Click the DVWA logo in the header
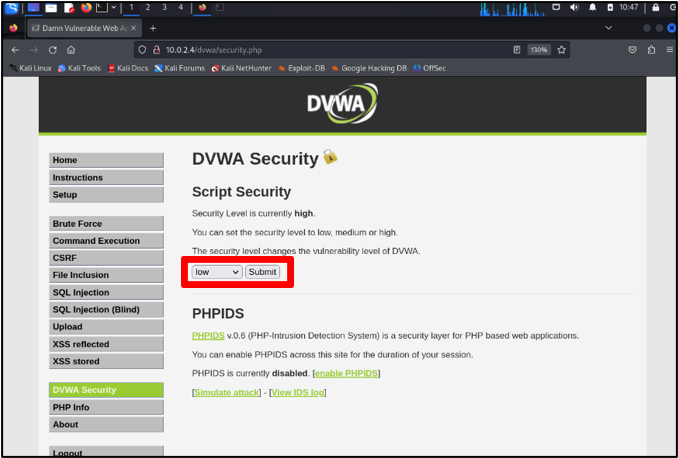678x458 pixels. tap(342, 103)
